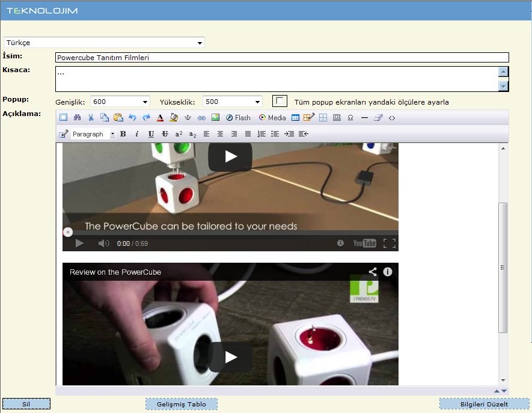Toggle strikethrough formatting
This screenshot has height=413, width=532.
165,134
